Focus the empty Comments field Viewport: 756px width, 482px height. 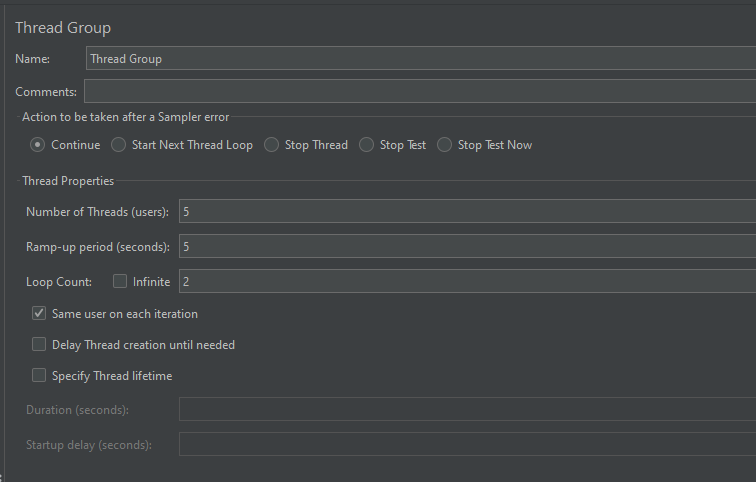420,92
